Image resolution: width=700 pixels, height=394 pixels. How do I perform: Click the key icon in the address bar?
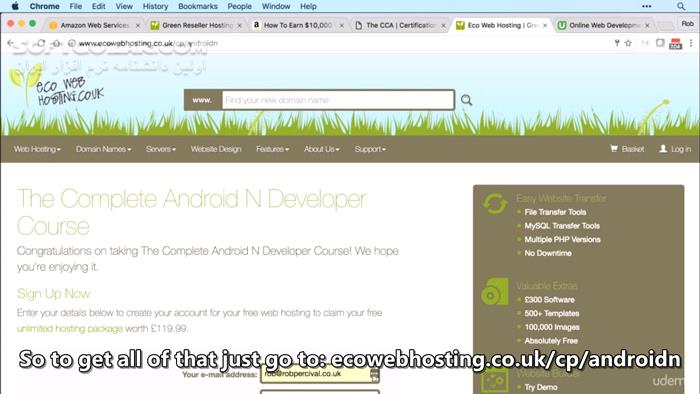tap(617, 43)
